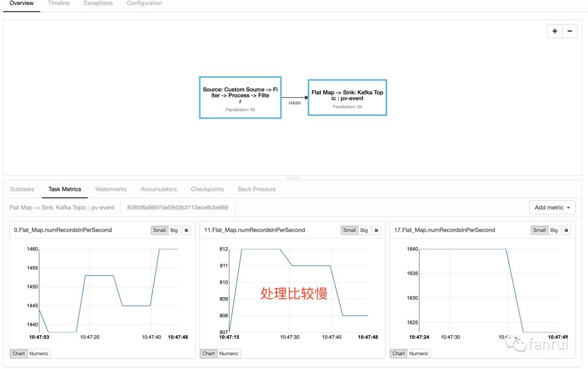This screenshot has height=369, width=588.
Task: Click the 11.Flat_Map.numRecordsInPerSecond chart title
Action: [x=255, y=230]
